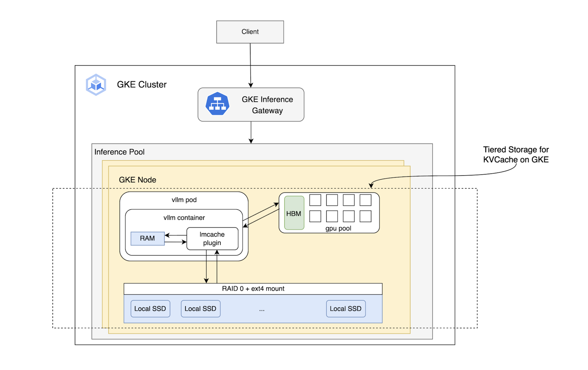Open the vllm container tab

tap(184, 218)
